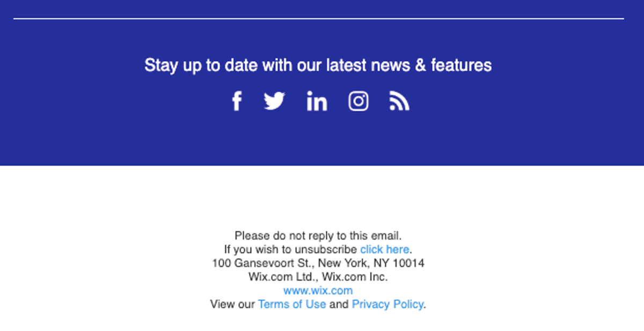Click the white horizontal divider line
The width and height of the screenshot is (644, 331).
pyautogui.click(x=319, y=19)
